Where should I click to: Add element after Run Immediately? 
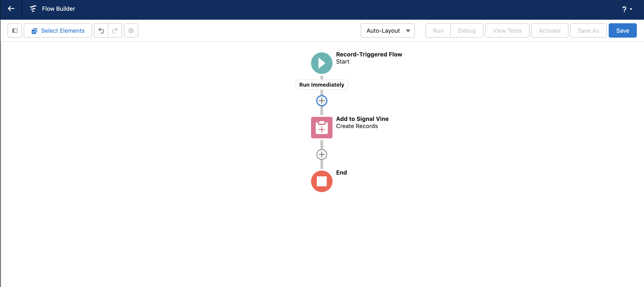point(322,101)
